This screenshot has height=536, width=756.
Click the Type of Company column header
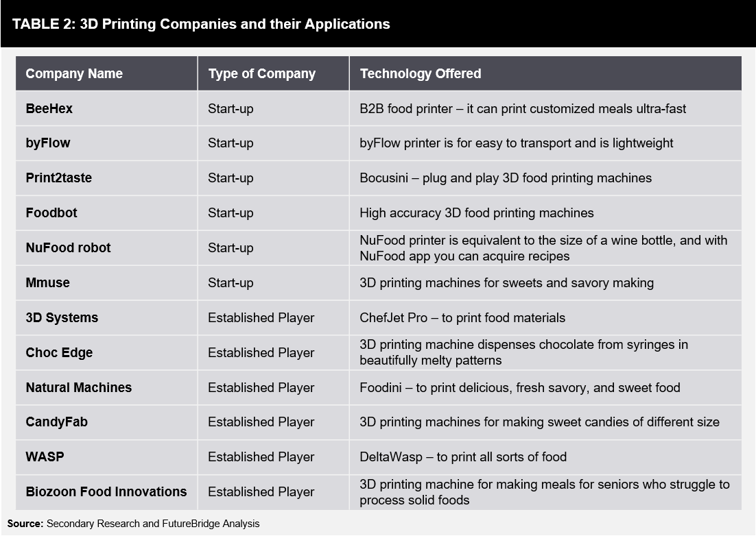(x=273, y=73)
